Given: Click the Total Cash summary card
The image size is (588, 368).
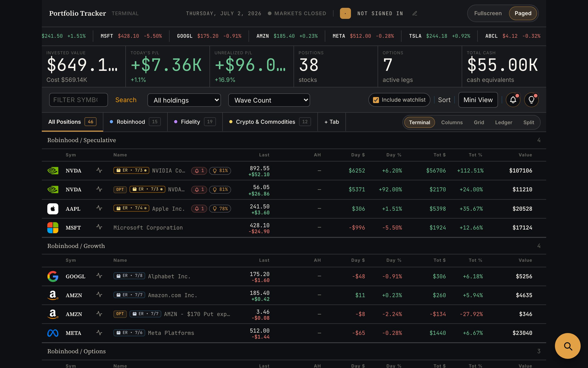Looking at the screenshot, I should [x=504, y=66].
